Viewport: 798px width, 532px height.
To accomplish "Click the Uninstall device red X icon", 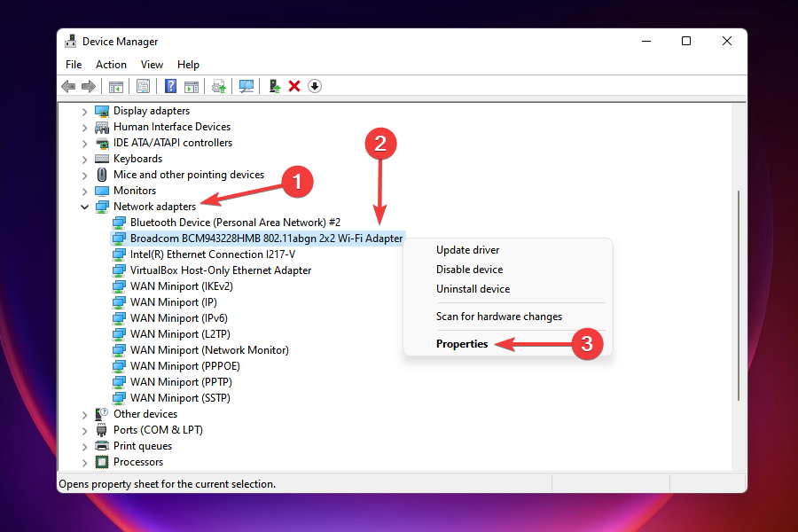I will coord(293,86).
